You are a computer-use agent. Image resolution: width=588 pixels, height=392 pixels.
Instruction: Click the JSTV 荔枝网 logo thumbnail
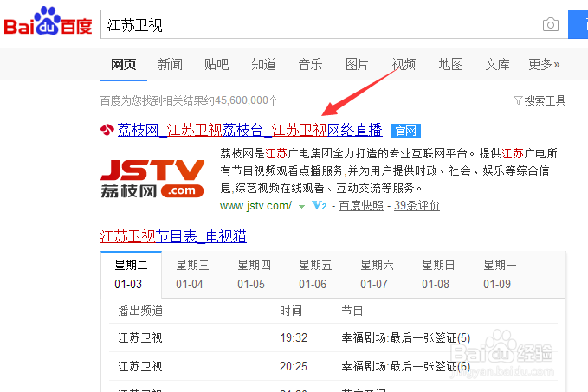pyautogui.click(x=152, y=179)
